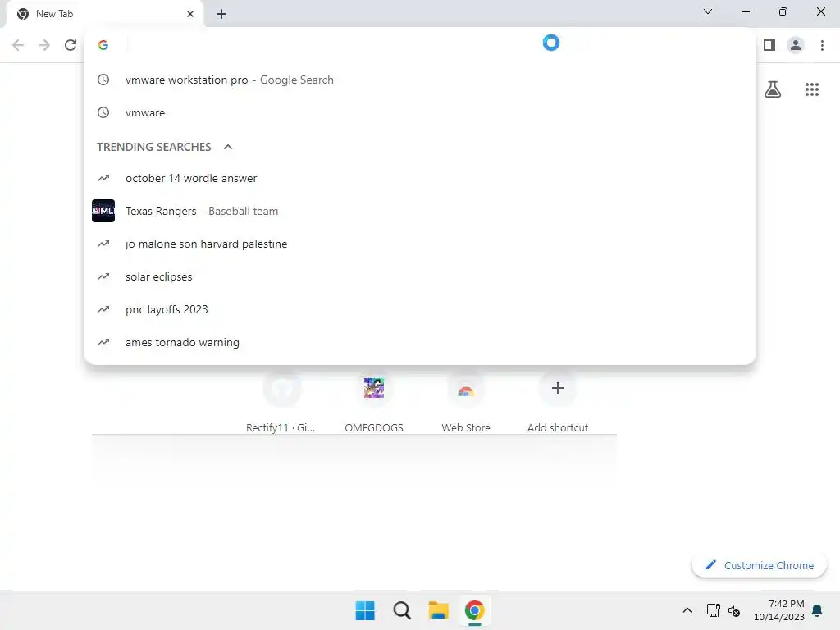Click the browser forward arrow
Screen dimensions: 840x630
[44, 45]
